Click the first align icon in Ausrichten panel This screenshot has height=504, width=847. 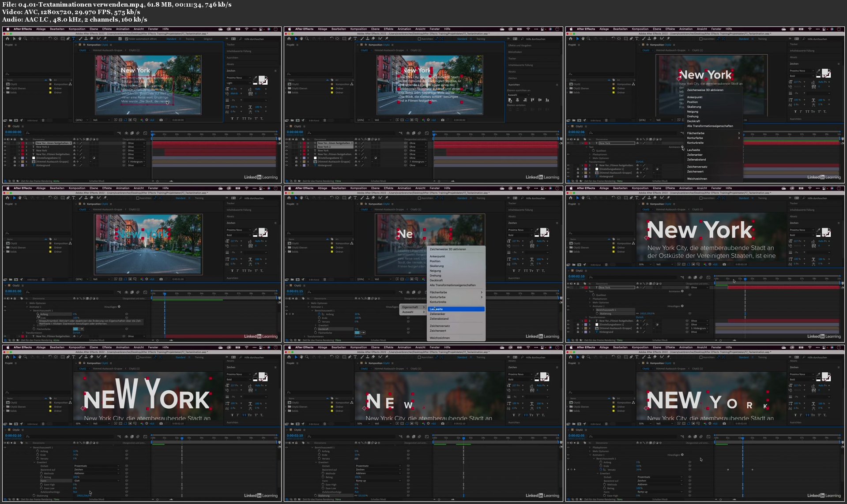pyautogui.click(x=510, y=100)
